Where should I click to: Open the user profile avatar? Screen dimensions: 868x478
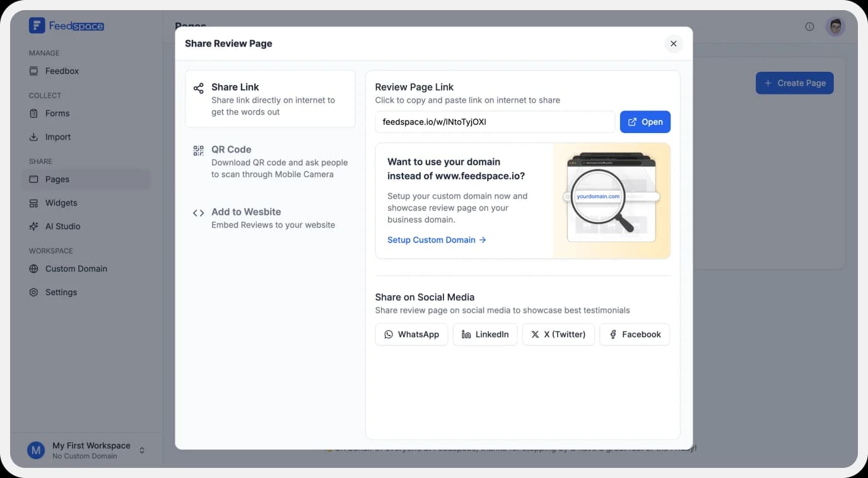835,26
